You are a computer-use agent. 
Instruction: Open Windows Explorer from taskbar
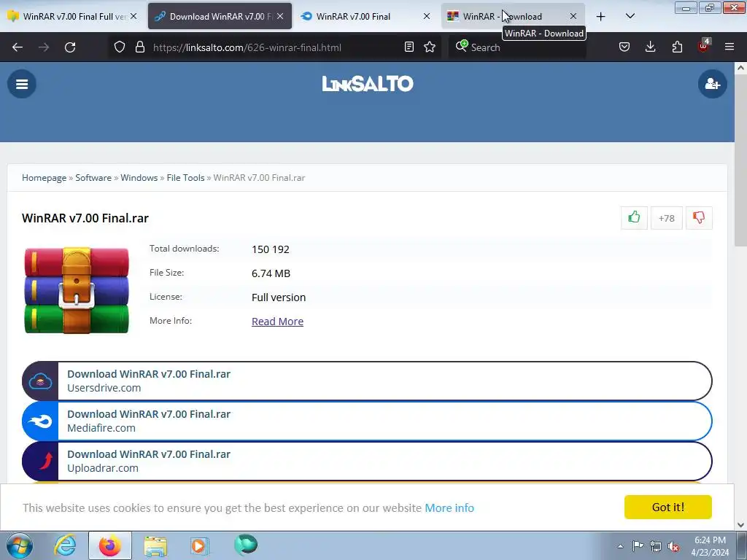(x=155, y=545)
